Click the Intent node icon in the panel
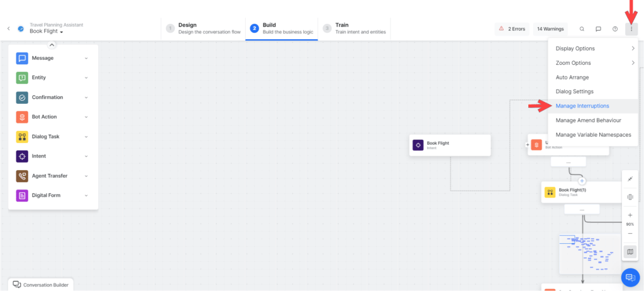644x291 pixels. coord(22,156)
